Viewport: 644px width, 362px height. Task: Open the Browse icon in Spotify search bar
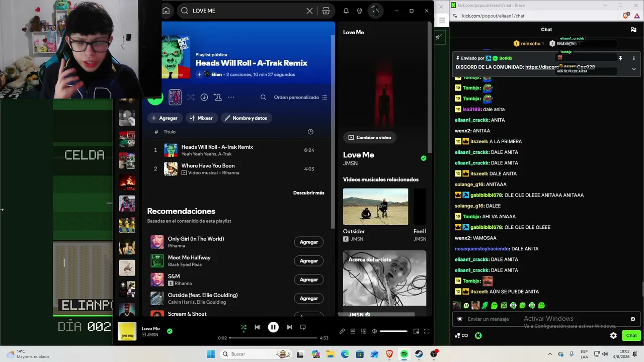(x=326, y=11)
